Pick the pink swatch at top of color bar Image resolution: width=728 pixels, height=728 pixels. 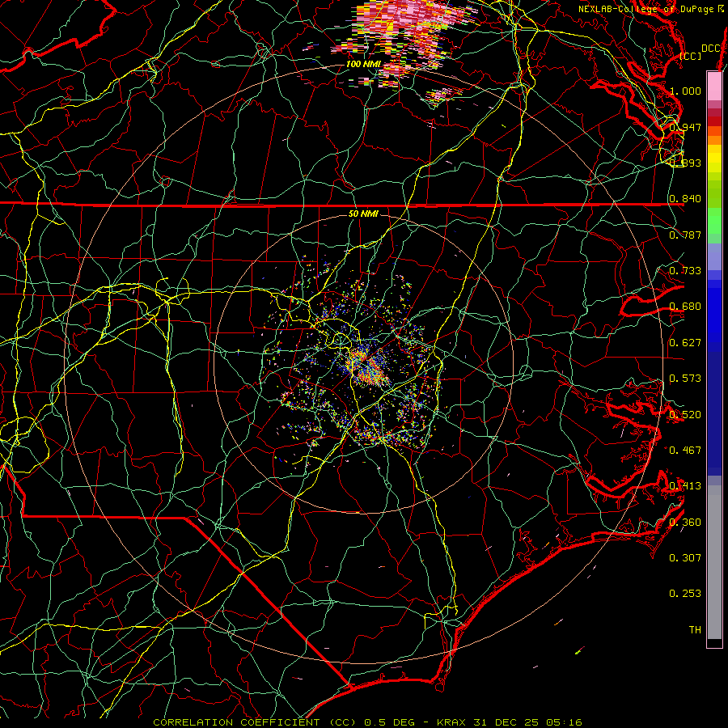[x=714, y=86]
